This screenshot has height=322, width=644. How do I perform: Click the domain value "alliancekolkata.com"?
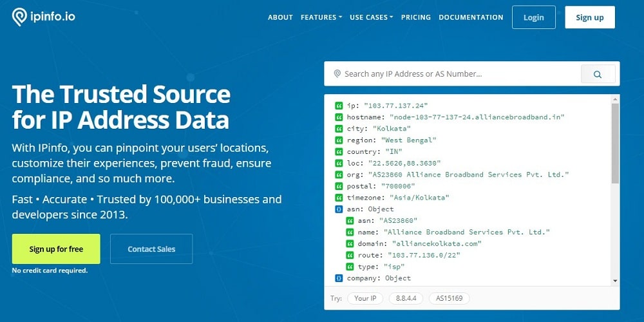coord(437,243)
